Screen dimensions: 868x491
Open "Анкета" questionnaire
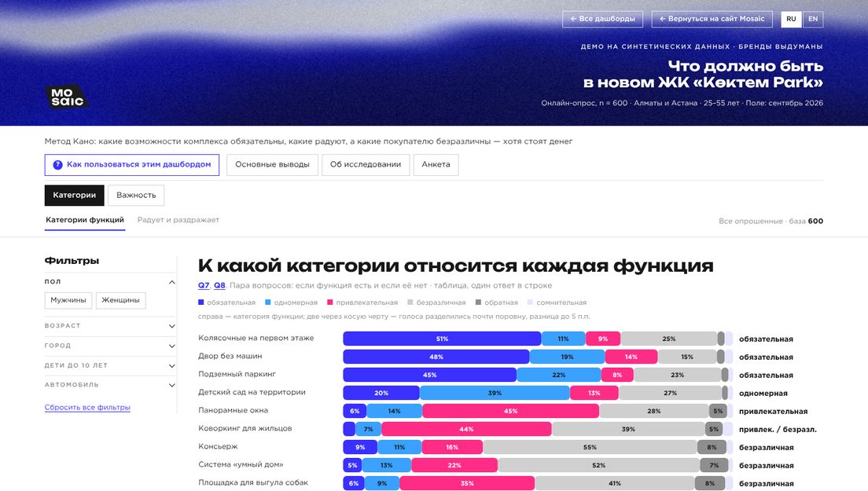pos(436,165)
